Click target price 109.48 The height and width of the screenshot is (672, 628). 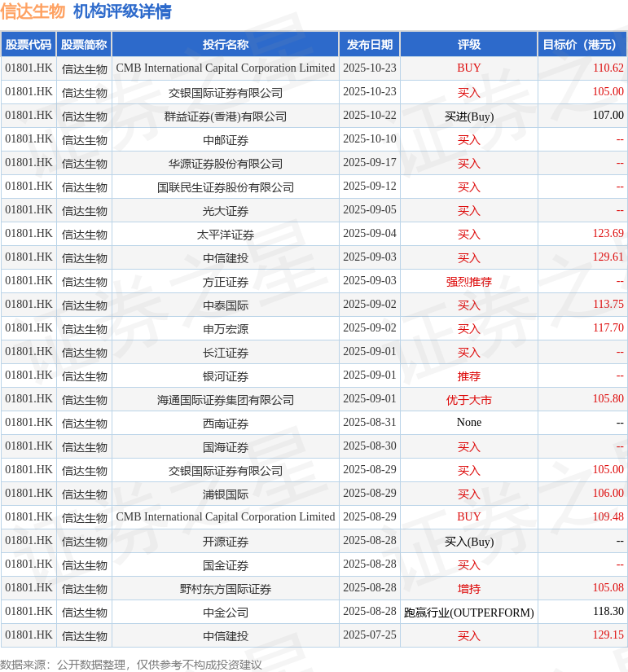pos(608,517)
